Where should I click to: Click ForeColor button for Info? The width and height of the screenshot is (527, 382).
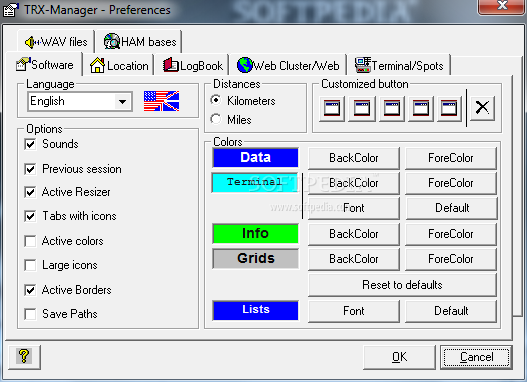coord(451,234)
